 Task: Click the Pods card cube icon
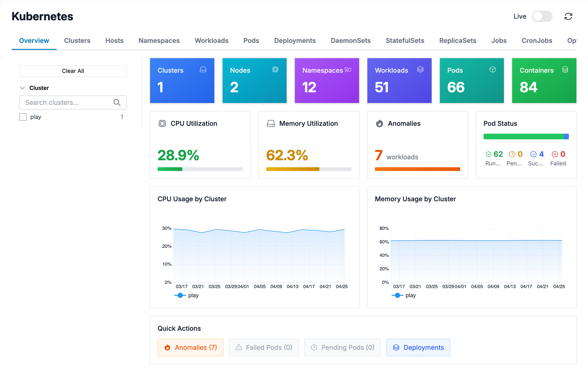click(492, 70)
